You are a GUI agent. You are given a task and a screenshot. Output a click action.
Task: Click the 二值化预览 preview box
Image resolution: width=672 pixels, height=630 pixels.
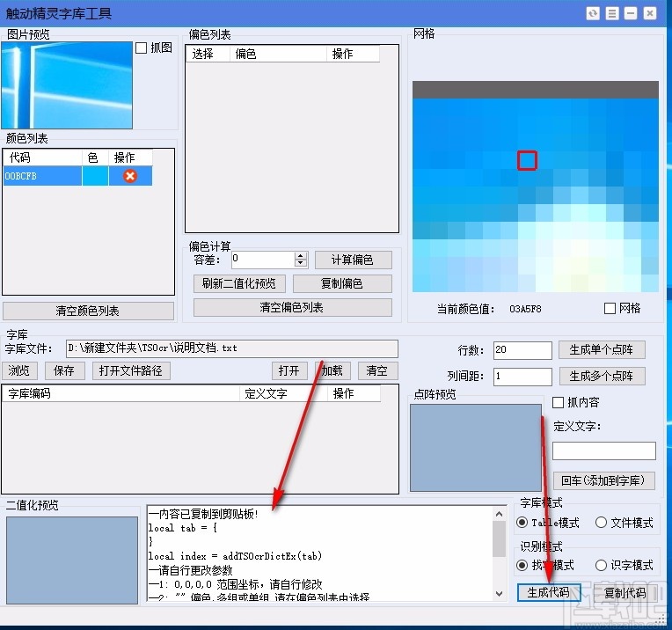pyautogui.click(x=72, y=560)
